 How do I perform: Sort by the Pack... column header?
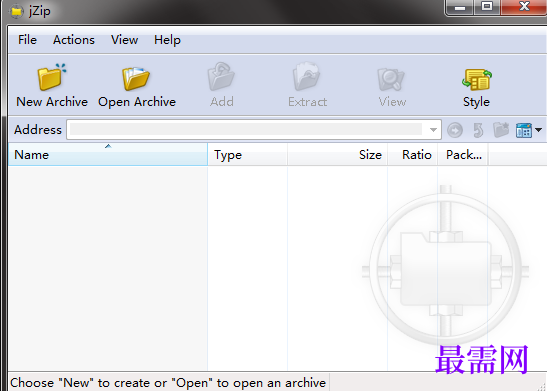pos(463,154)
